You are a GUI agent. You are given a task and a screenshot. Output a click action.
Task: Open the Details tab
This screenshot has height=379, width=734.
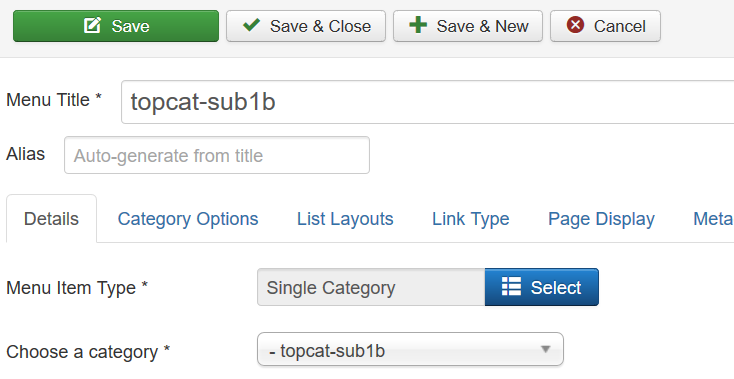[x=51, y=219]
